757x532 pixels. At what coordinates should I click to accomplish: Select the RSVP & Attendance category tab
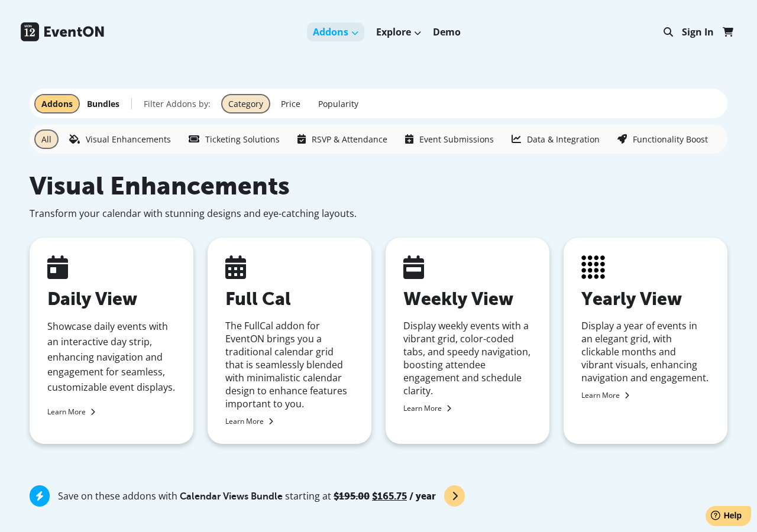click(342, 139)
